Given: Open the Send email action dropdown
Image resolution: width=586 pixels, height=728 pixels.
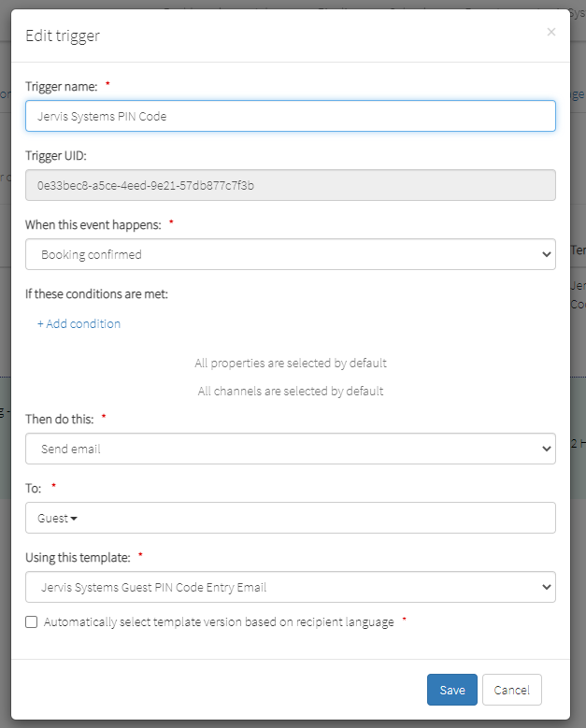Looking at the screenshot, I should tap(290, 449).
